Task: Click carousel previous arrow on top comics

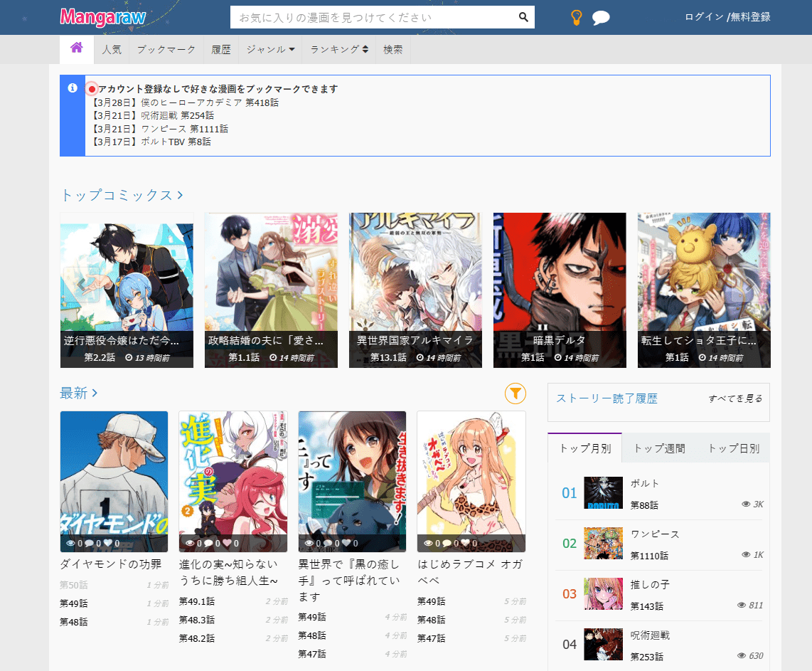Action: tap(81, 284)
